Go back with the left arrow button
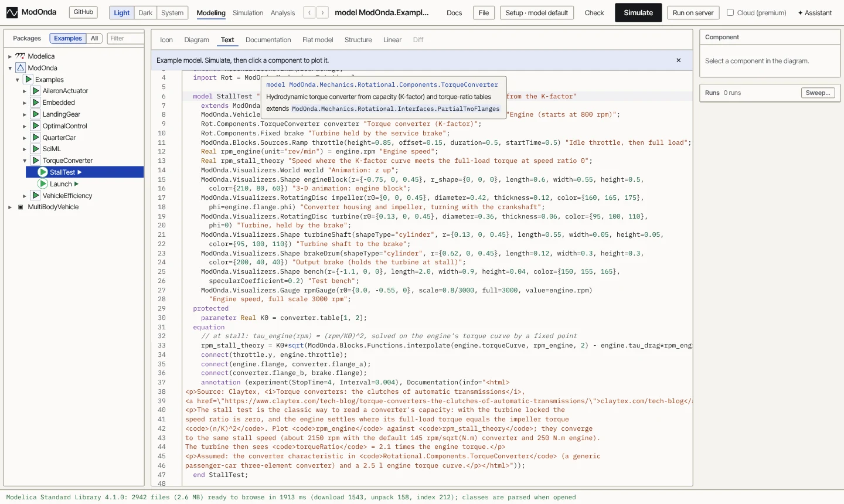The image size is (844, 504). coord(309,12)
